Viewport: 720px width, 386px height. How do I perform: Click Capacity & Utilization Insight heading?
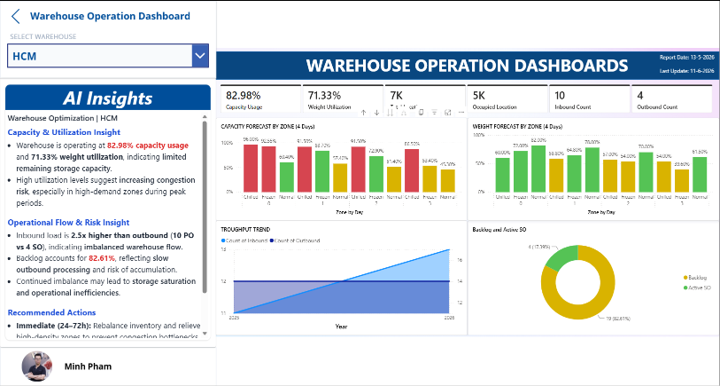pos(64,132)
